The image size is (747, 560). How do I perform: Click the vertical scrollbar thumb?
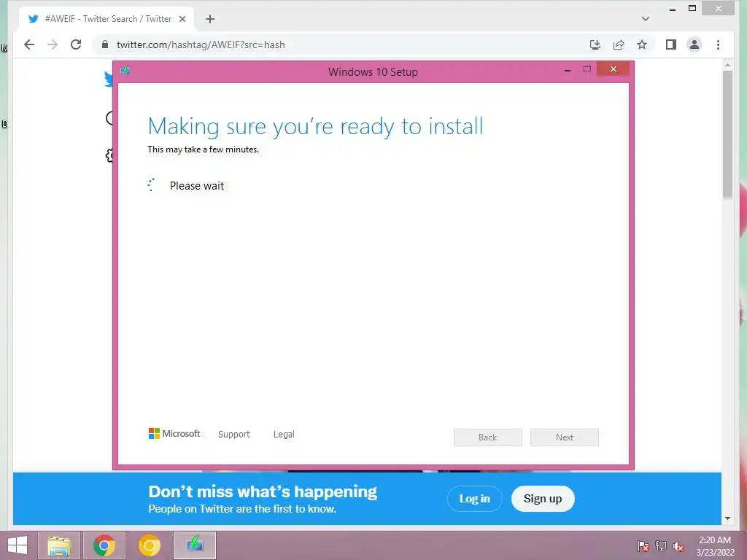727,134
